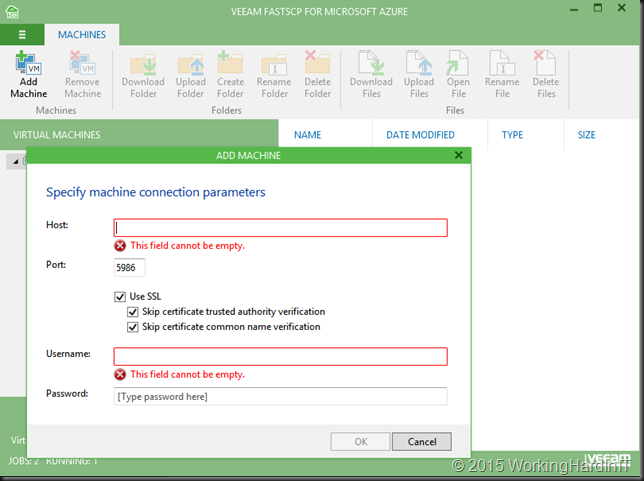Viewport: 644px width, 481px height.
Task: Click the 'Specify machine connection parameters' heading
Action: [x=156, y=192]
